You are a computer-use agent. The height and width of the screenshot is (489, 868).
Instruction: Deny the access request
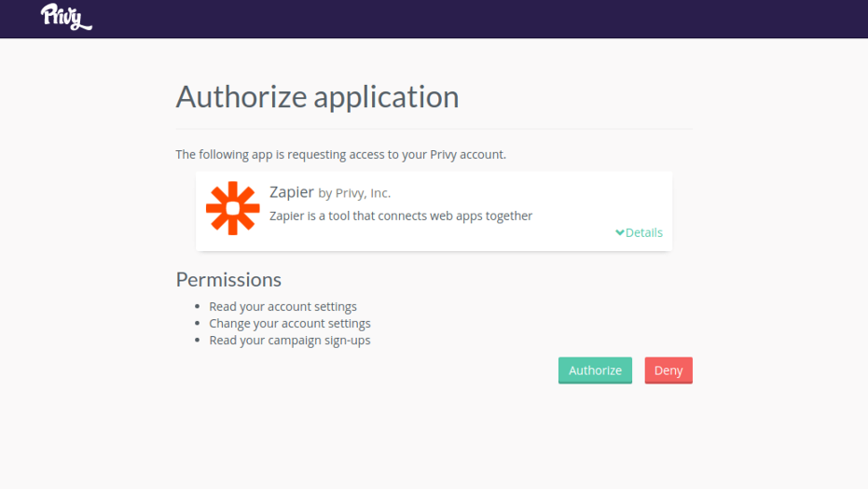[668, 370]
